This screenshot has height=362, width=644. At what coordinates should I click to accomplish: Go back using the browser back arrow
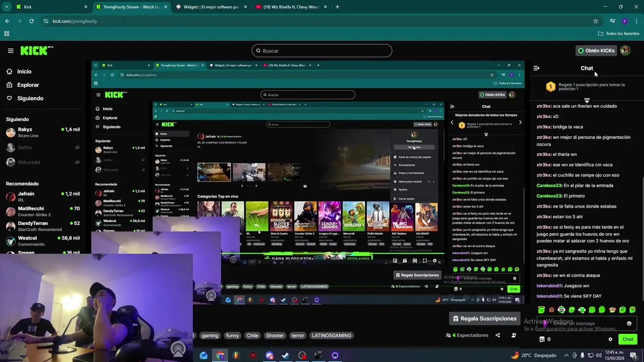7,21
